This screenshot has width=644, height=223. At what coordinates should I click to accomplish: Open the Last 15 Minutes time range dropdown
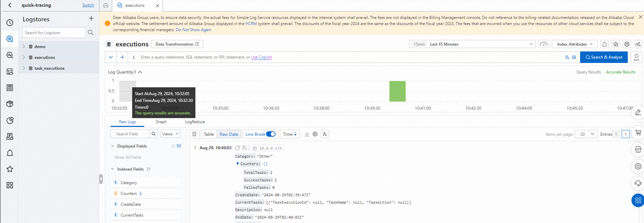click(x=472, y=44)
